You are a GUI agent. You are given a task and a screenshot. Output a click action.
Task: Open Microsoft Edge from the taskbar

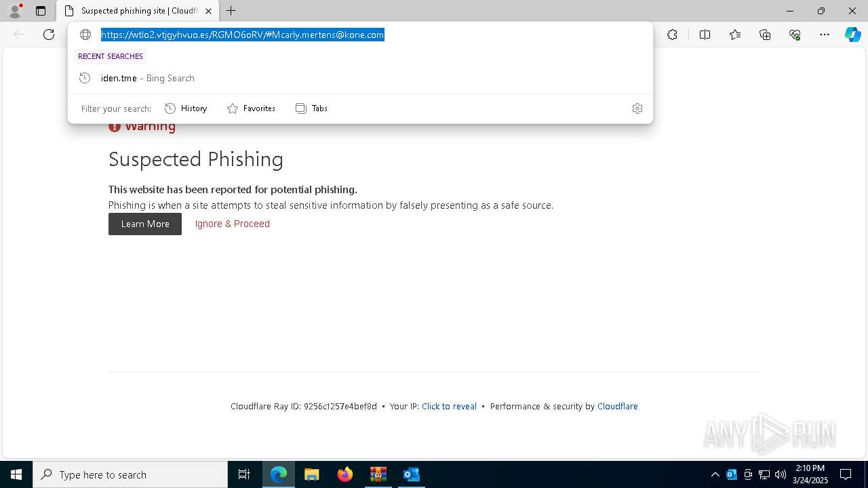coord(279,474)
